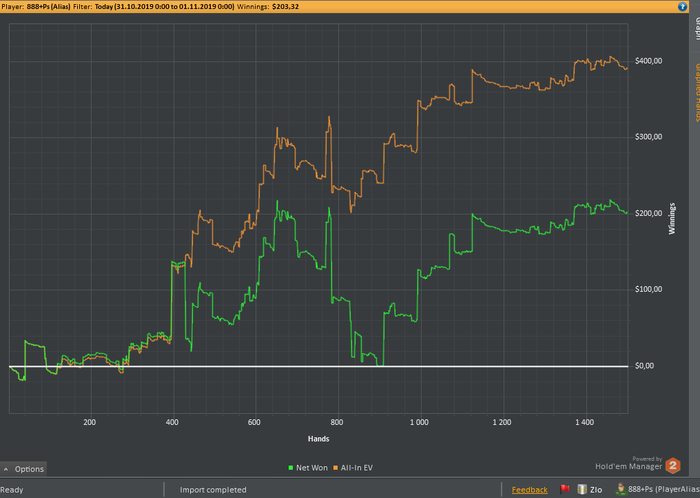Click the 1 200 x-axis tick label
This screenshot has height=498, width=700.
502,422
